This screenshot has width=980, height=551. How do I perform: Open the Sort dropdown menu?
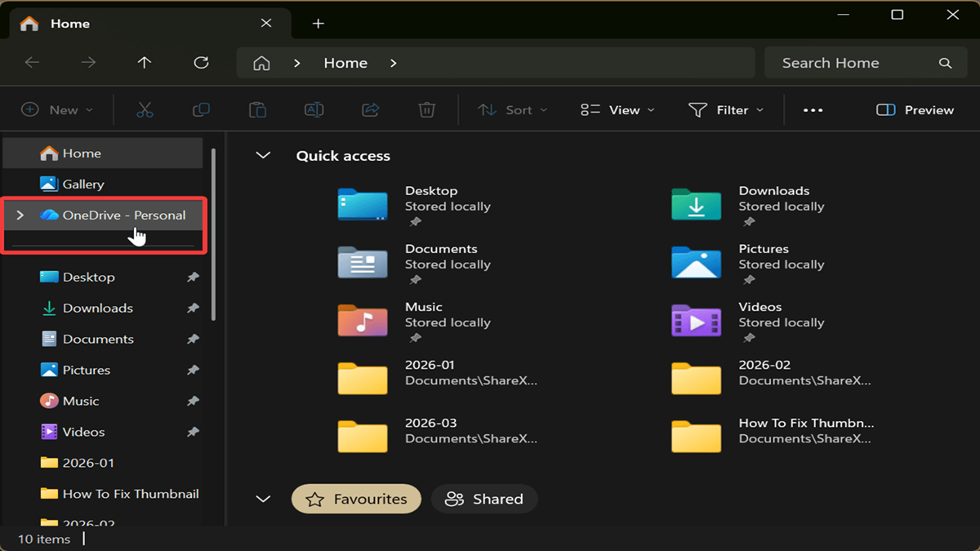(512, 110)
